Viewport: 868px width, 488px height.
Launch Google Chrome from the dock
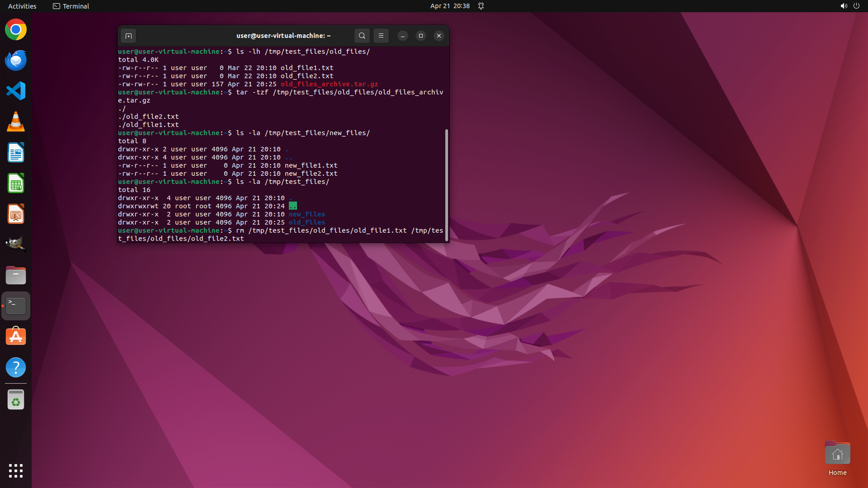(x=16, y=30)
